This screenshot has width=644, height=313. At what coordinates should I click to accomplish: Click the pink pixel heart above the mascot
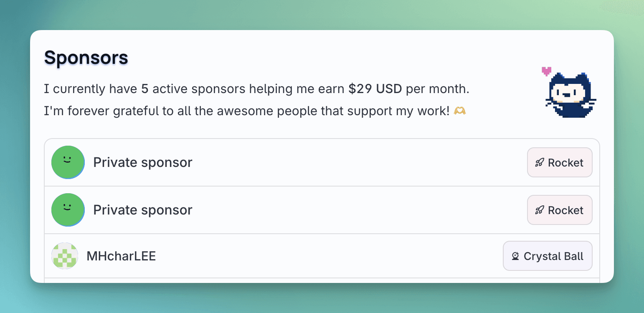coord(546,71)
